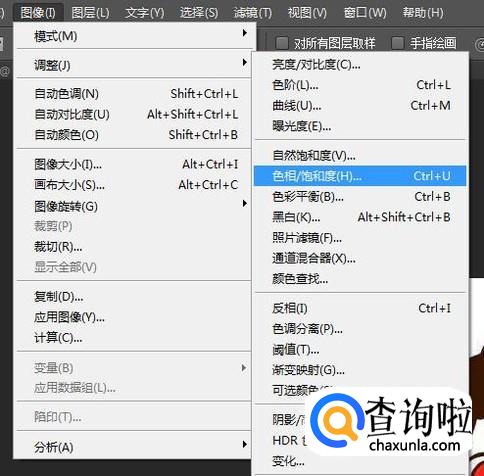Expand the 模式(M) submenu arrow

click(245, 33)
